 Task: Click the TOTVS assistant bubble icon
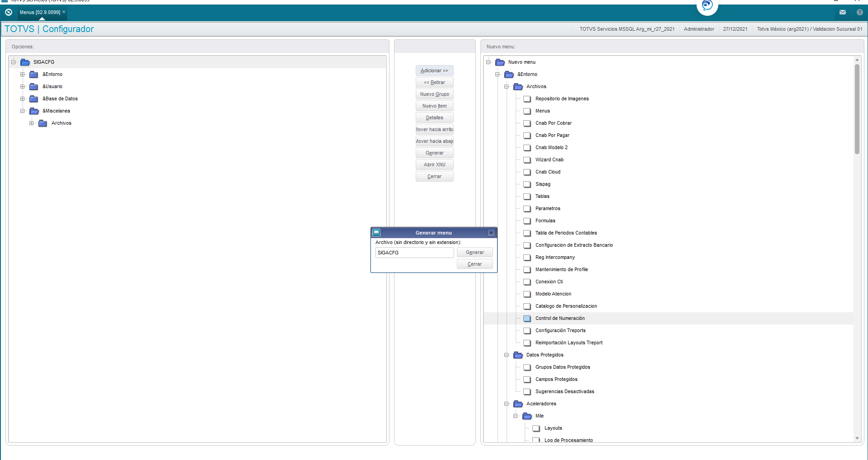pyautogui.click(x=707, y=5)
